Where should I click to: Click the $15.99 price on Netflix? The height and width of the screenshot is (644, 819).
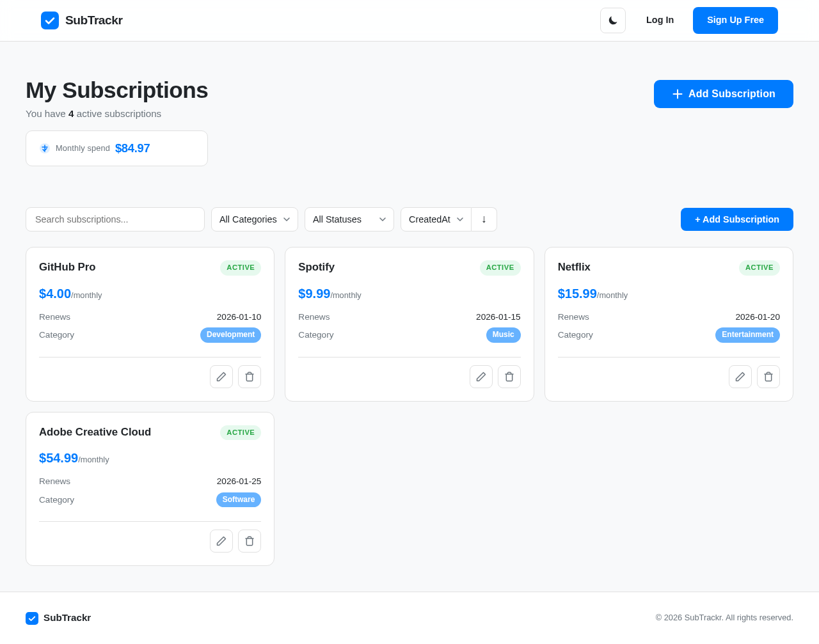click(x=577, y=294)
